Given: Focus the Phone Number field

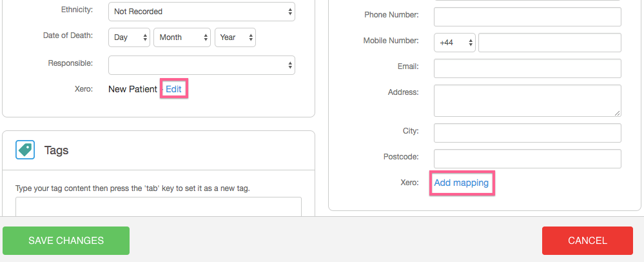Looking at the screenshot, I should [527, 15].
